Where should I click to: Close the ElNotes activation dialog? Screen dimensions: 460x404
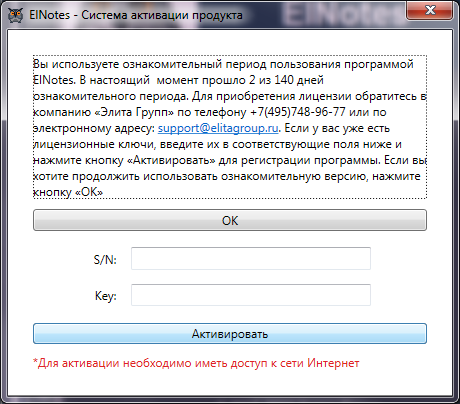click(x=430, y=10)
